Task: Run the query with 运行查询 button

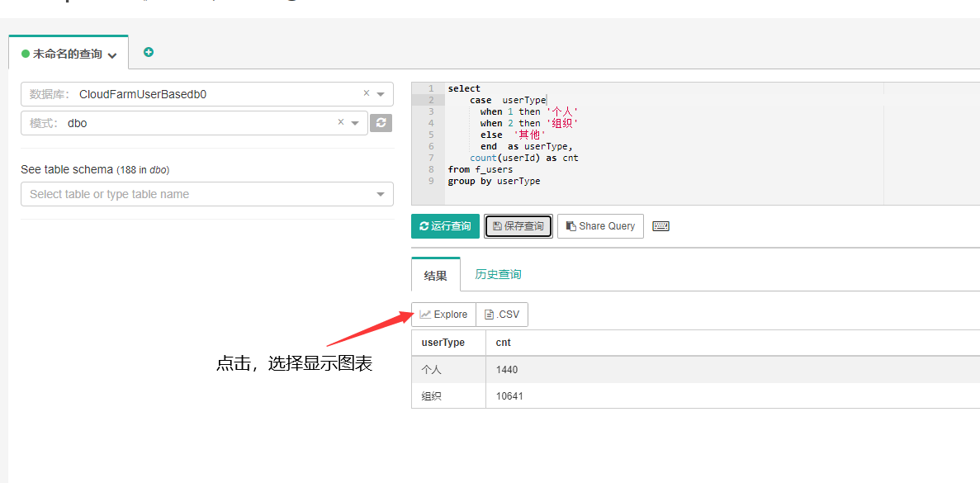Action: point(445,225)
